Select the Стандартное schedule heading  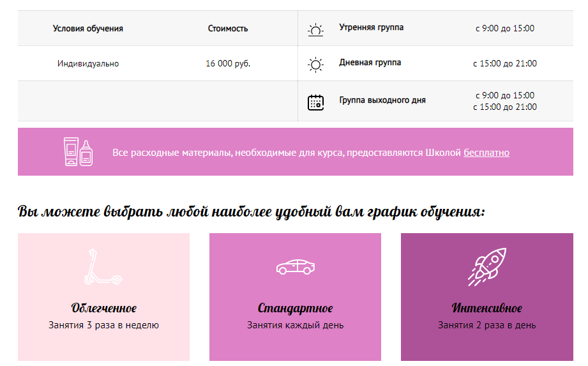(x=295, y=308)
